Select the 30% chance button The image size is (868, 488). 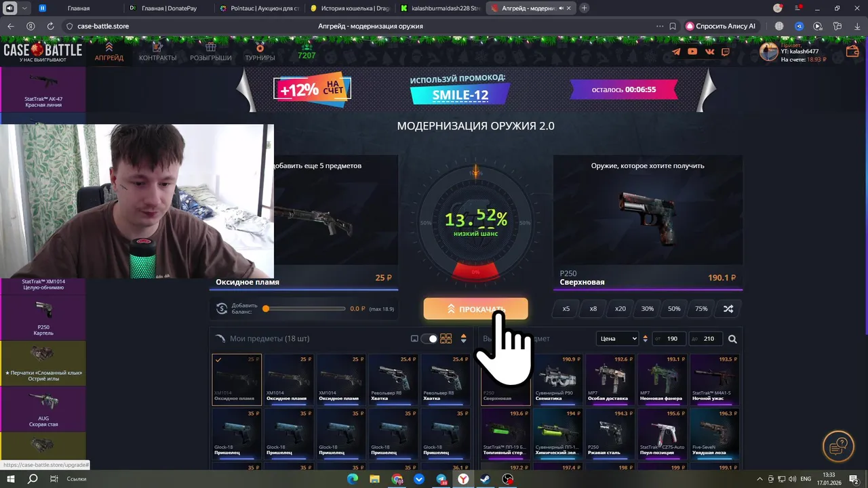648,308
